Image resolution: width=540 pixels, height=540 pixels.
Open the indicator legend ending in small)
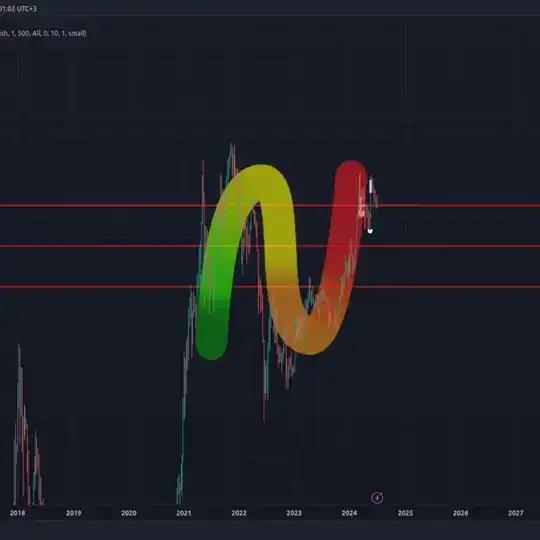(x=43, y=33)
